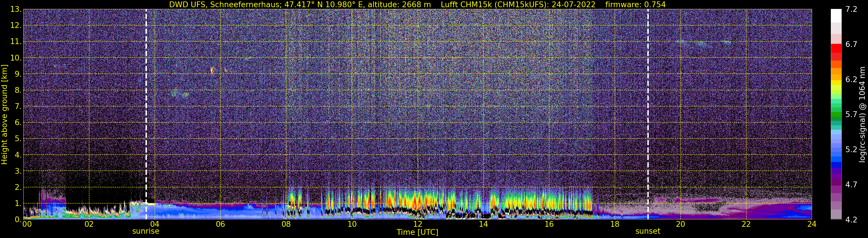Click the height axis tick '3.'
Image resolution: width=868 pixels, height=238 pixels.
(18, 171)
